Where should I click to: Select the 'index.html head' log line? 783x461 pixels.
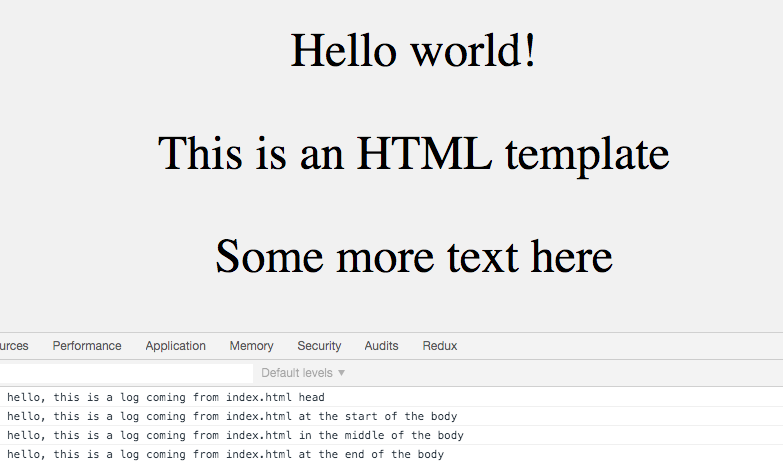point(392,397)
